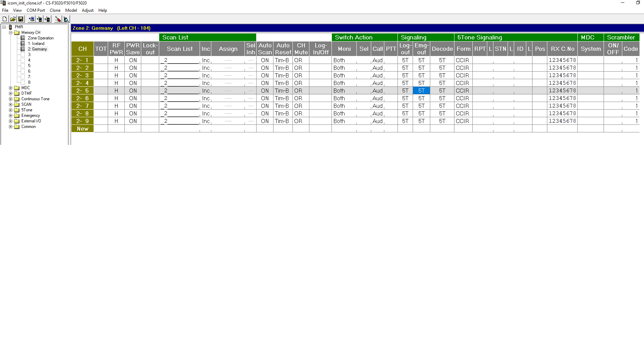
Task: Click the 5Tone folder icon
Action: point(17,110)
